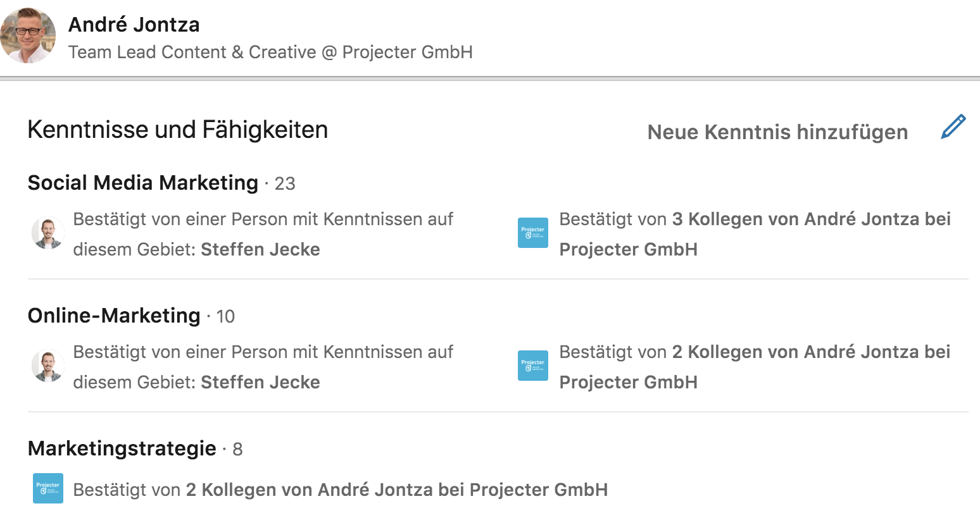Click Steffen Jecke name under Social Media Marketing
The width and height of the screenshot is (980, 525).
pyautogui.click(x=260, y=249)
